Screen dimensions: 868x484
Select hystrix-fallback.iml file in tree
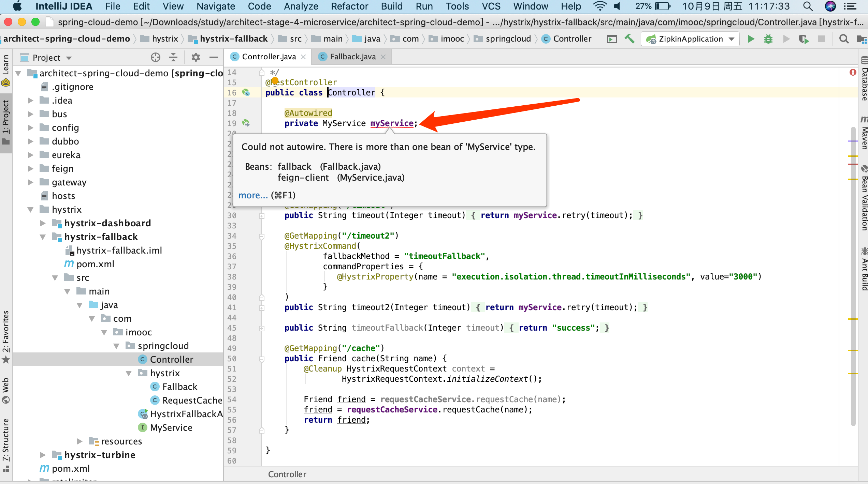(x=119, y=250)
